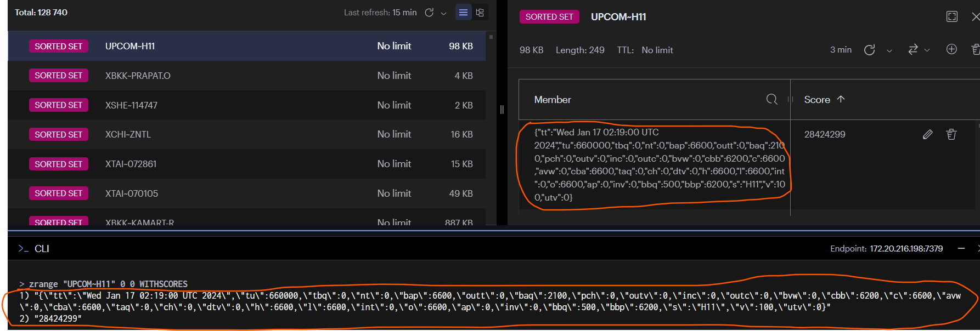Click the TTL No limit value

[657, 50]
